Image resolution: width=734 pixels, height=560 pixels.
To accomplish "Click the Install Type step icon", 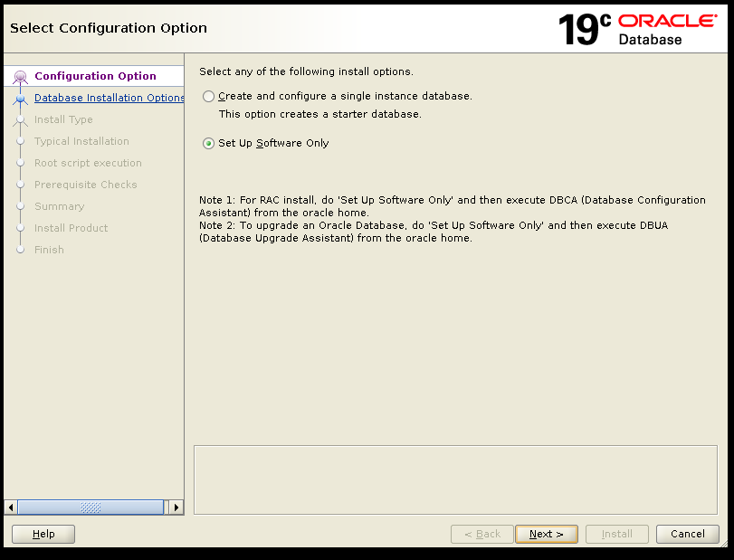I will pos(20,120).
